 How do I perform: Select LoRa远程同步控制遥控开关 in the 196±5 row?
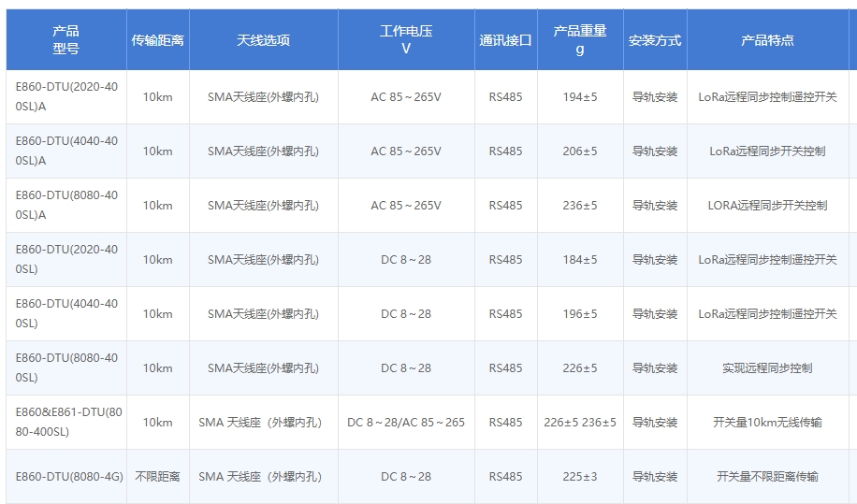[x=767, y=313]
